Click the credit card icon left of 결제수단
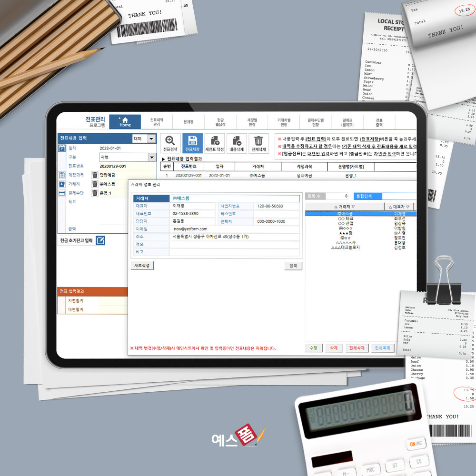This screenshot has height=476, width=476. point(61,193)
